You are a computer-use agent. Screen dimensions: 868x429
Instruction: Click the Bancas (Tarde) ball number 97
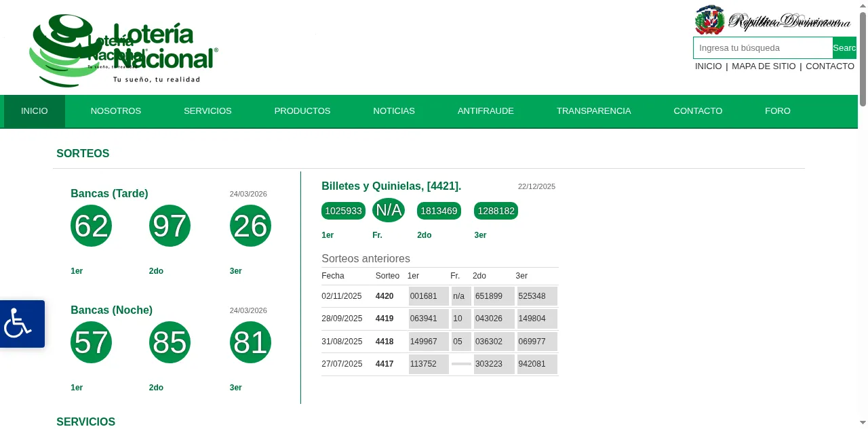pyautogui.click(x=170, y=226)
